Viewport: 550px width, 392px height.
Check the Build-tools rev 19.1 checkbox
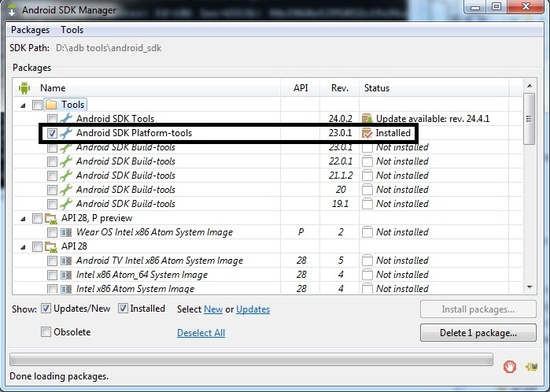(52, 204)
